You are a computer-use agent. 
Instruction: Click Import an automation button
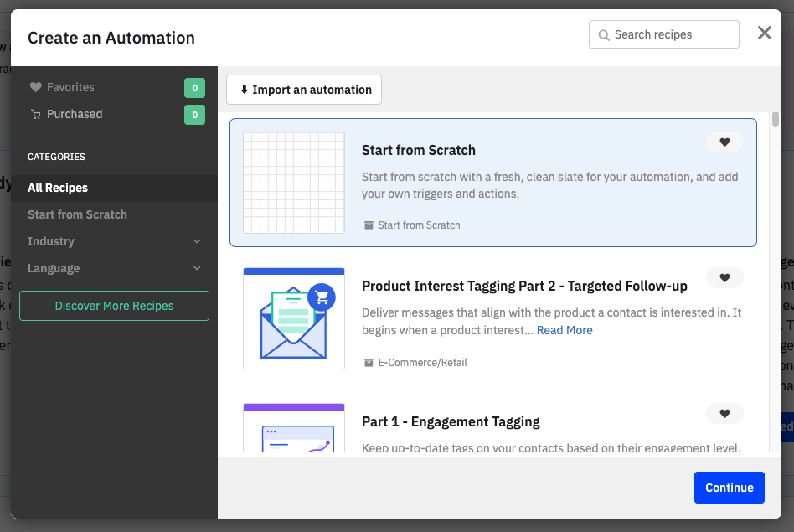[304, 90]
